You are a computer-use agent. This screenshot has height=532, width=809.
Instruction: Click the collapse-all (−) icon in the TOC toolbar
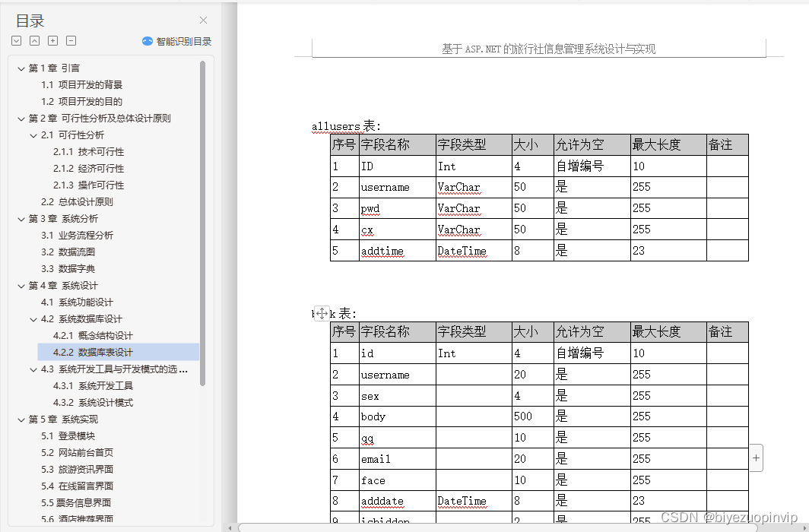71,40
